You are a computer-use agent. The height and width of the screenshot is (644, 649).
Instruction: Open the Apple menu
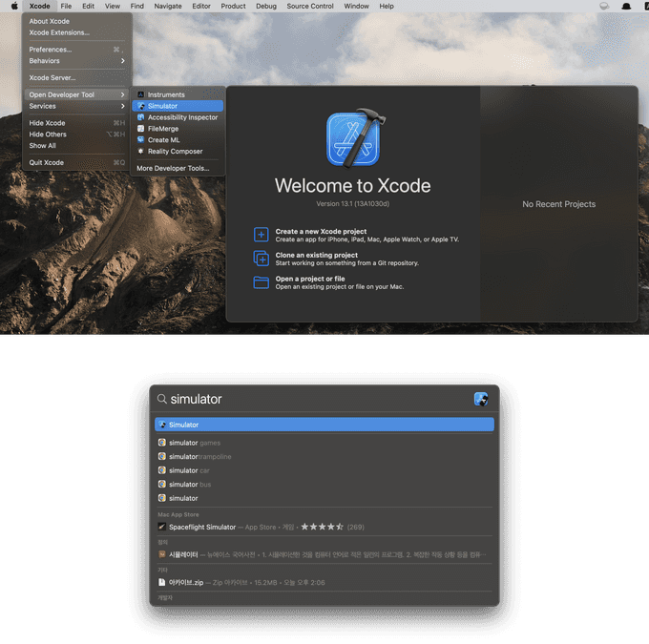[14, 6]
